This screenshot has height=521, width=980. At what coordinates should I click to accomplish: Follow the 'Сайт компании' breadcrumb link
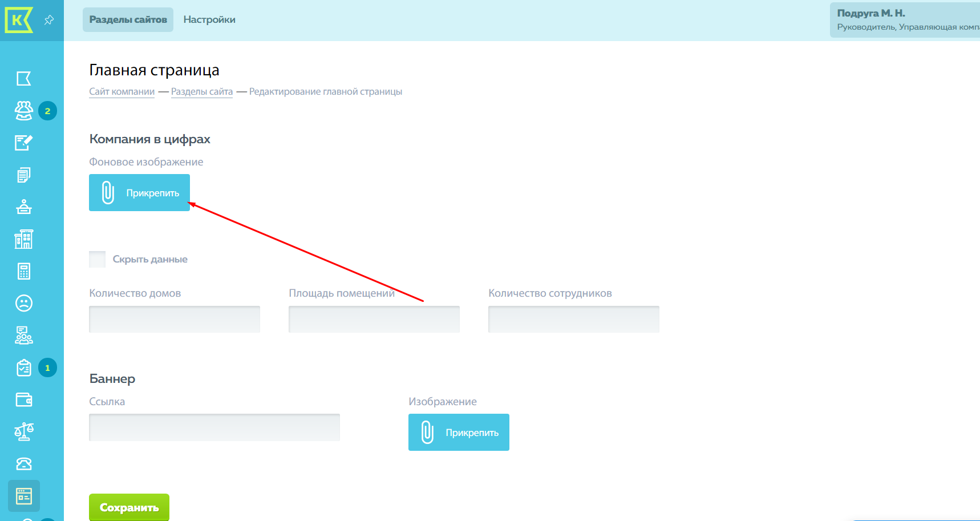point(122,92)
